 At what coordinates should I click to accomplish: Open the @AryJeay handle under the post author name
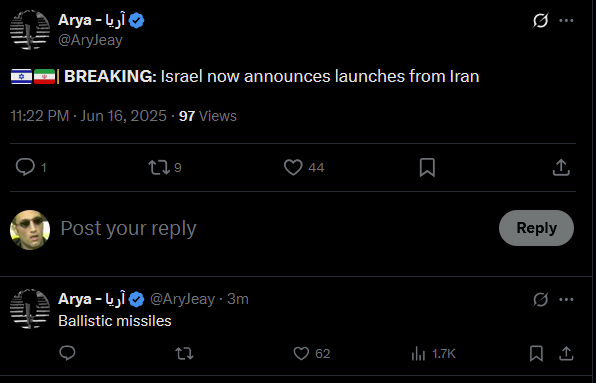(90, 40)
